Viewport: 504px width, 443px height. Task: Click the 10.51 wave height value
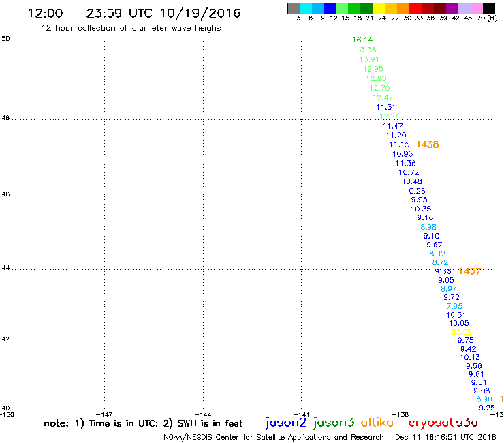pos(456,315)
